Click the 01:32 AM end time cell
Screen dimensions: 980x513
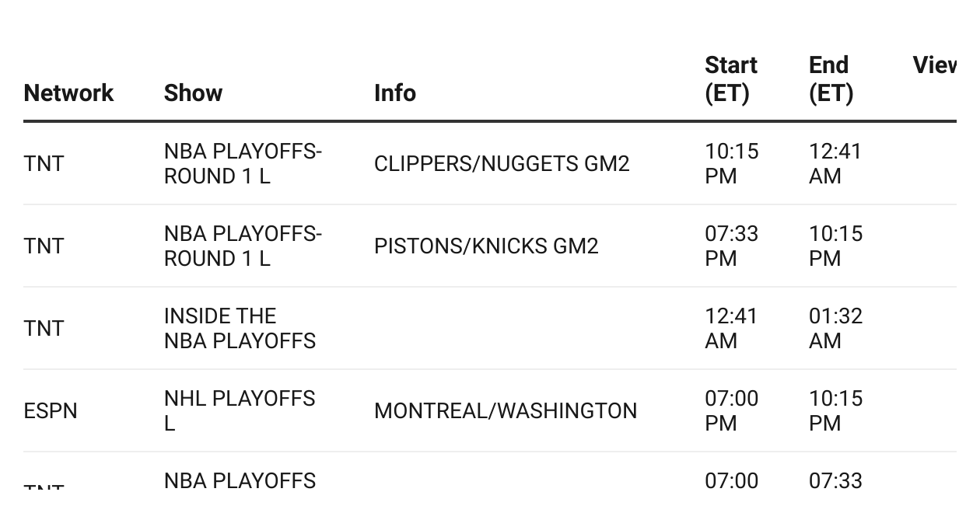tap(835, 329)
